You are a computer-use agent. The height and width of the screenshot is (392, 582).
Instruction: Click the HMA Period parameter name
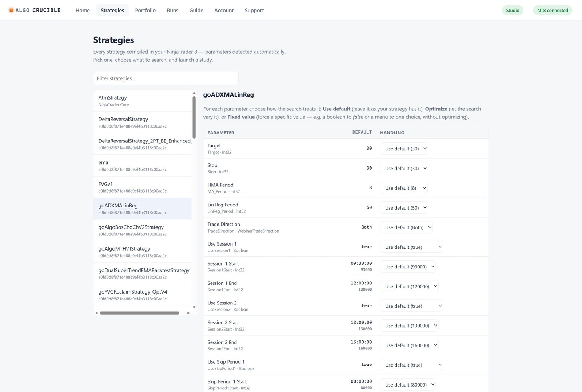click(220, 185)
